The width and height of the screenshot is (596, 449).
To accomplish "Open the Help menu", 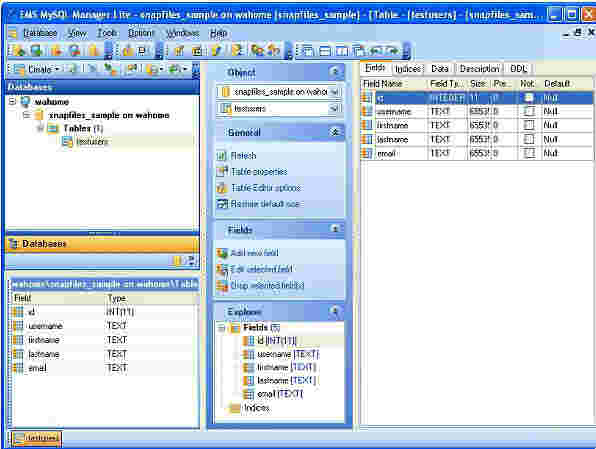I will click(x=219, y=33).
